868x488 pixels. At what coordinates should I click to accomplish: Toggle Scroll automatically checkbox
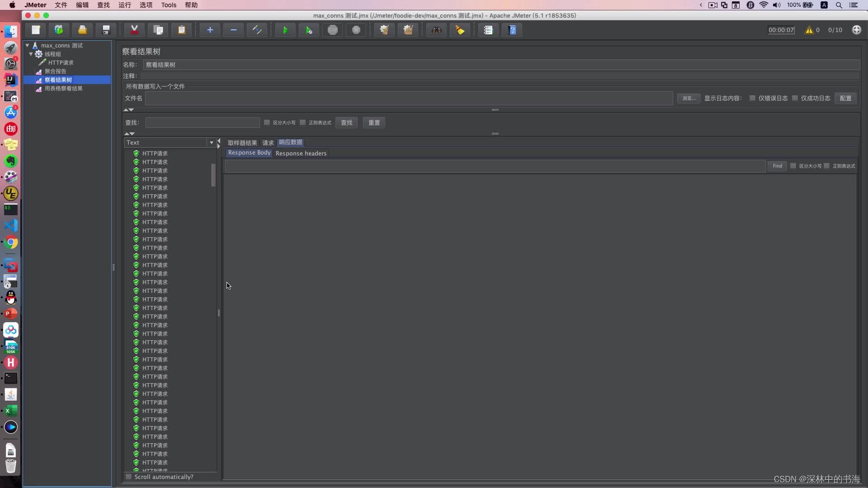click(x=129, y=477)
